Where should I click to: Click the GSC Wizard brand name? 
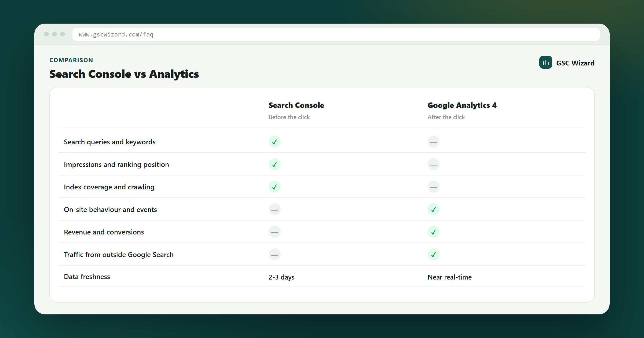tap(575, 63)
